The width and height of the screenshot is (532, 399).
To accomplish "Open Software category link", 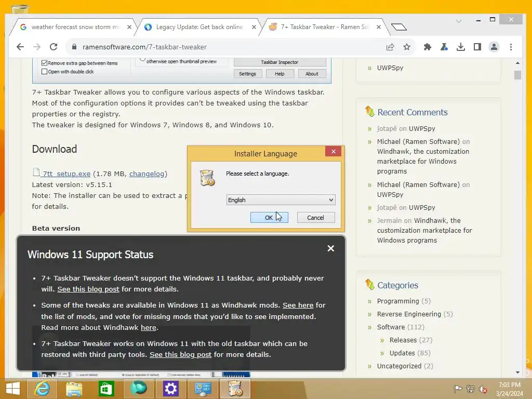I will tap(391, 327).
